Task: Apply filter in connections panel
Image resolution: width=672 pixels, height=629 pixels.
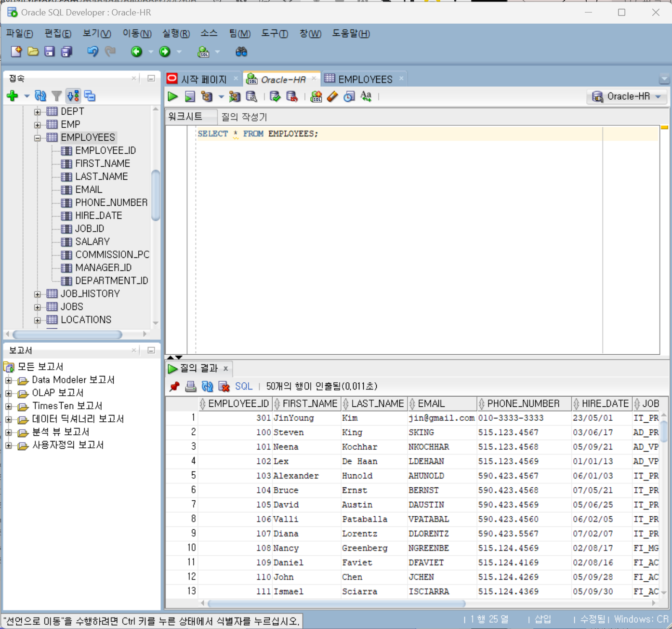Action: click(x=57, y=96)
